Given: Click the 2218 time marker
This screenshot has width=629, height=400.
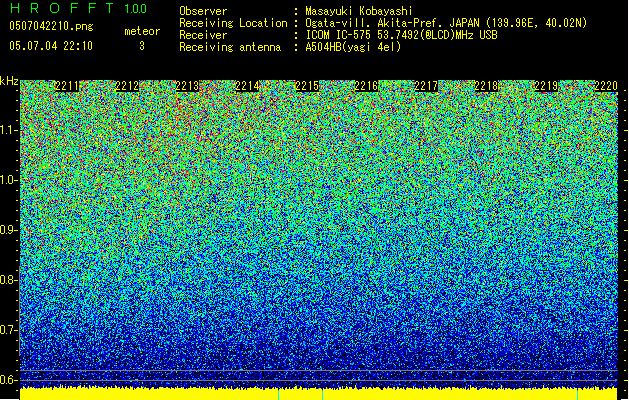Looking at the screenshot, I should [486, 86].
